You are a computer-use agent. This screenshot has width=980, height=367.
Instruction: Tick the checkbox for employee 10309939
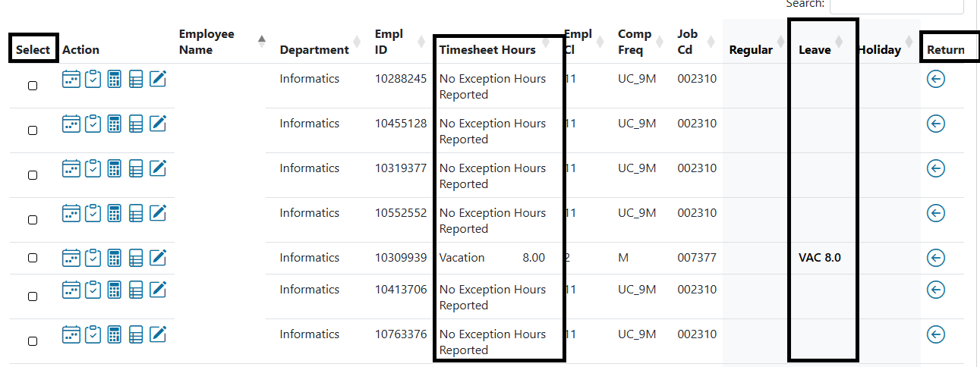coord(33,258)
